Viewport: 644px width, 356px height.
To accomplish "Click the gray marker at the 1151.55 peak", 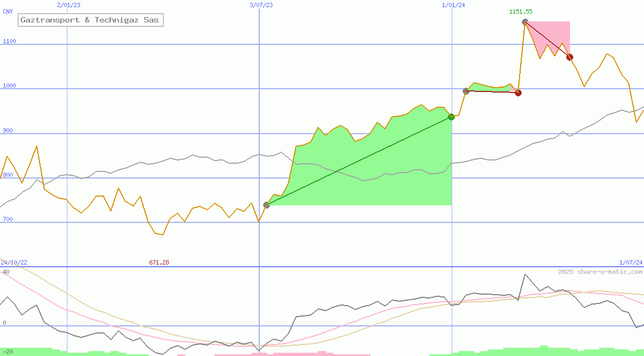I will point(525,22).
